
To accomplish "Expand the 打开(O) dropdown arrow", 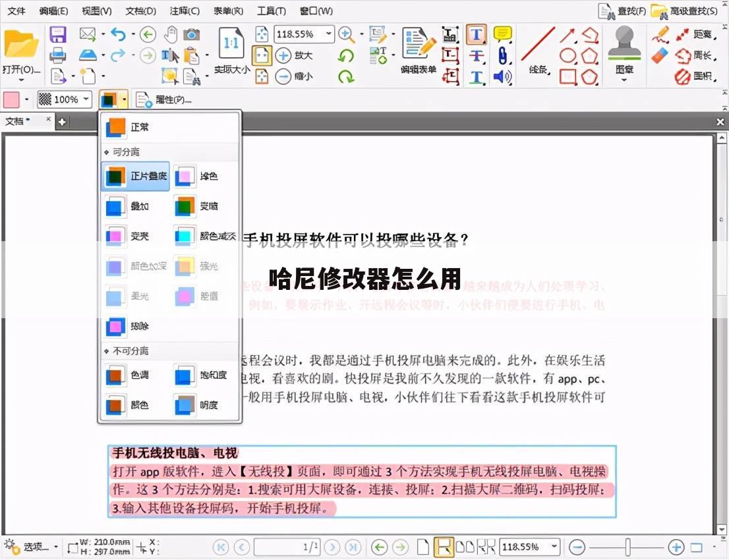I will (21, 80).
